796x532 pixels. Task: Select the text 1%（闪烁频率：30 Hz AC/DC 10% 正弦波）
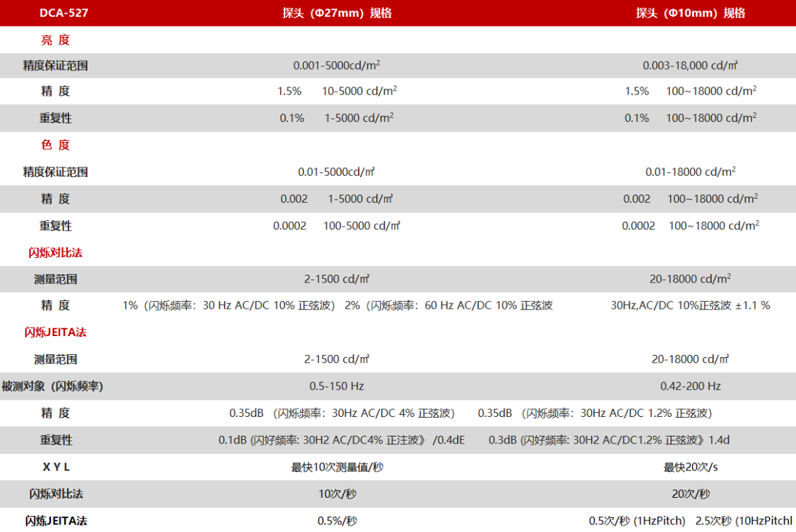228,305
